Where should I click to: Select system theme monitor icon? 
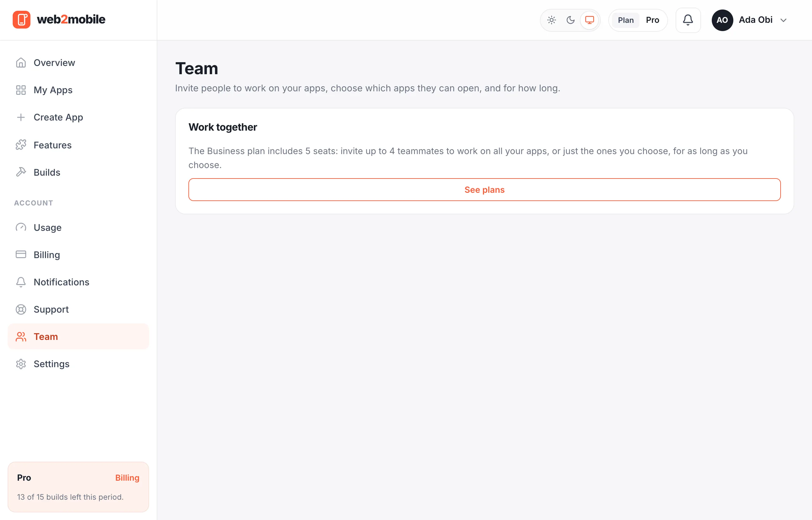pyautogui.click(x=589, y=20)
